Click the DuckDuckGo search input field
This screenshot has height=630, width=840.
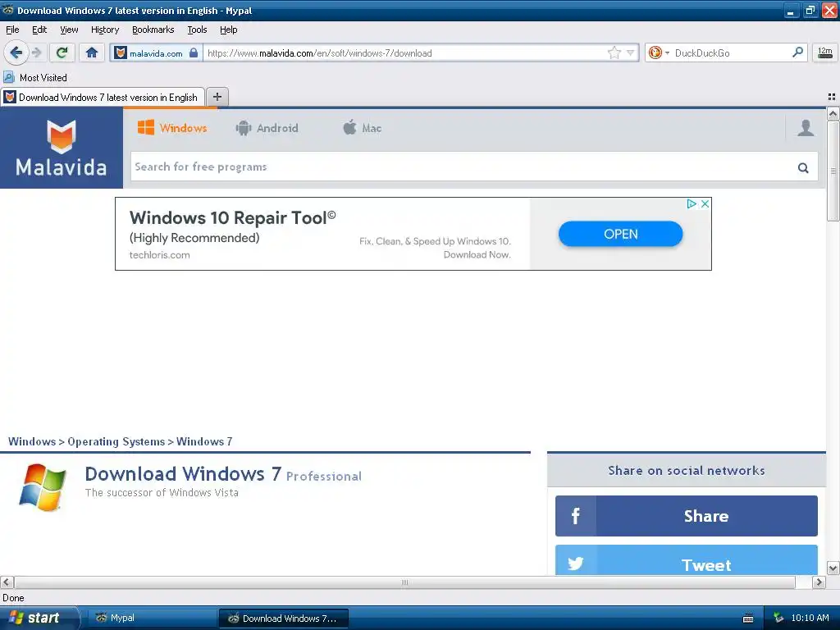click(x=731, y=53)
